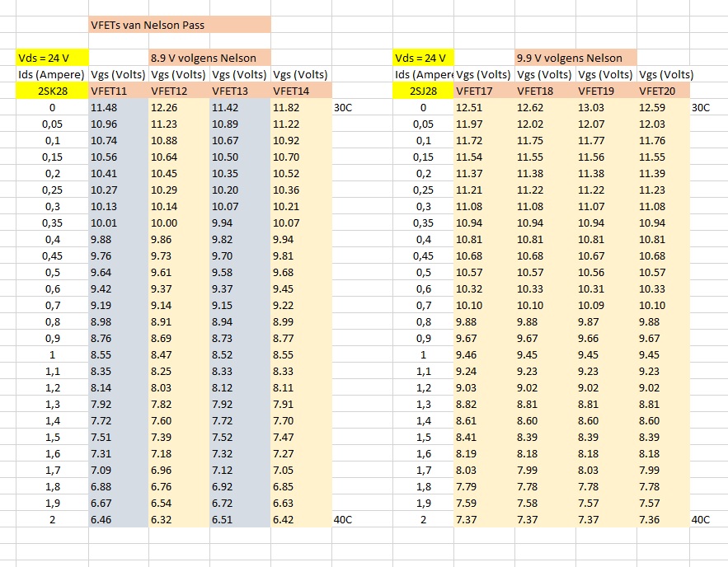Click the 40C label beside VFET14 column
The image size is (728, 567).
tap(343, 520)
